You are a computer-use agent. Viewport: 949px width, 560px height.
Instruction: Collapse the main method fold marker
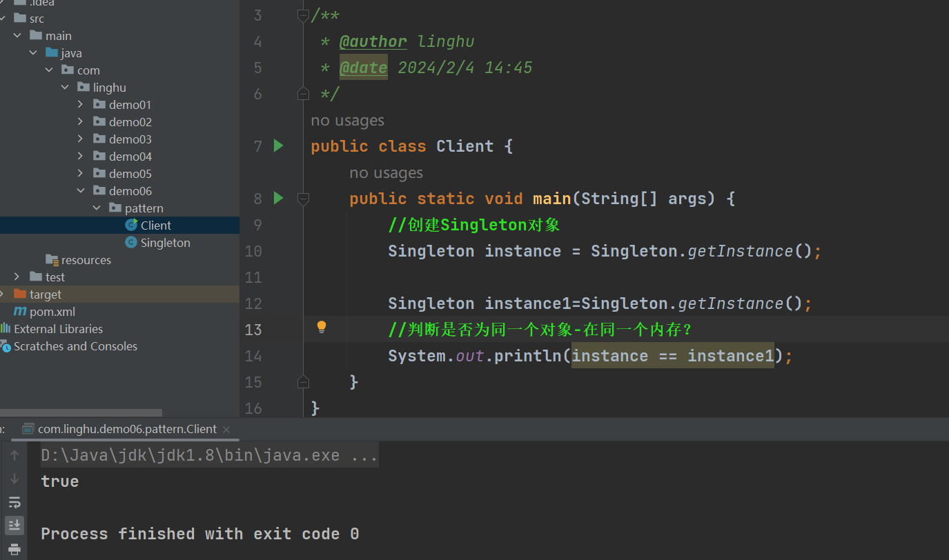coord(302,199)
